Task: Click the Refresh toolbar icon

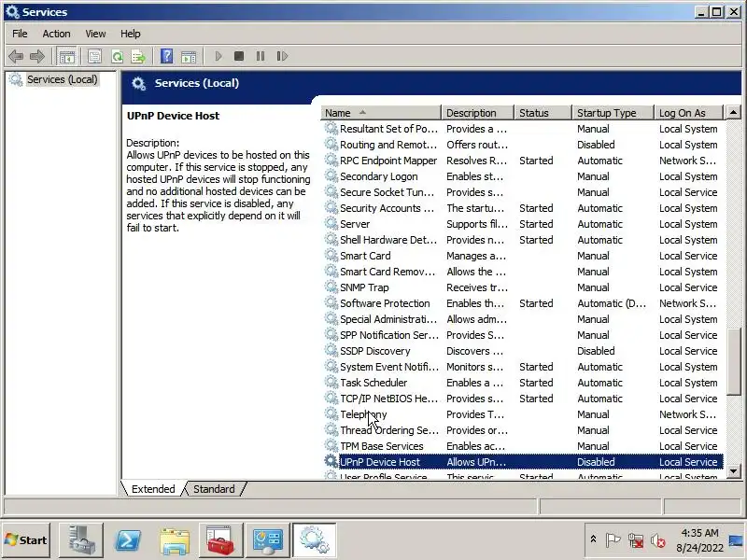Action: coord(118,56)
